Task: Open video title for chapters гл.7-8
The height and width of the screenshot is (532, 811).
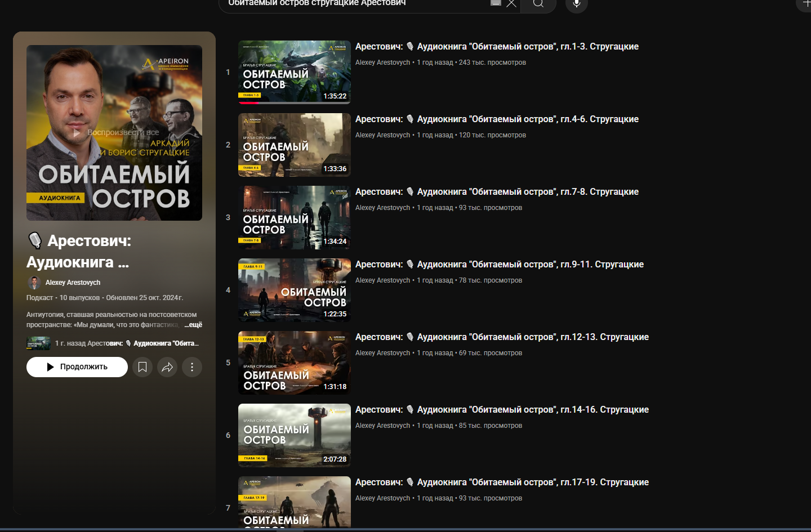Action: tap(497, 192)
